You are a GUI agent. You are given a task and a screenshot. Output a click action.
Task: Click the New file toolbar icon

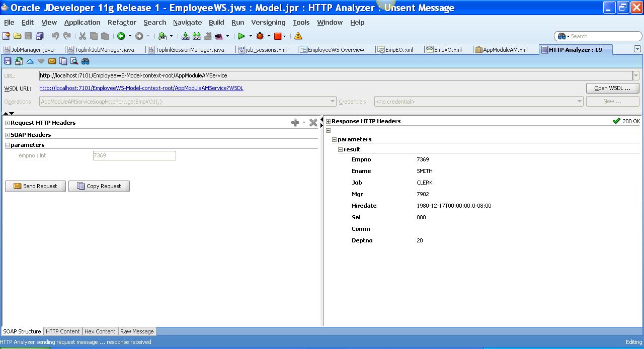(6, 36)
